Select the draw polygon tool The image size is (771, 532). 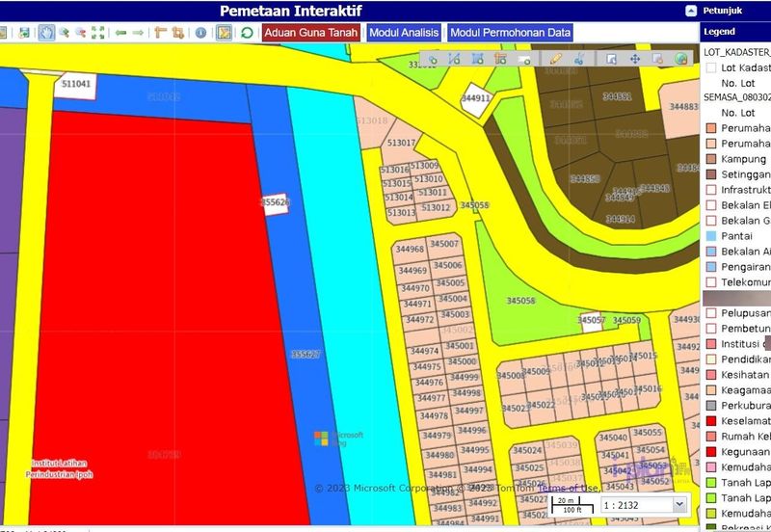[477, 60]
